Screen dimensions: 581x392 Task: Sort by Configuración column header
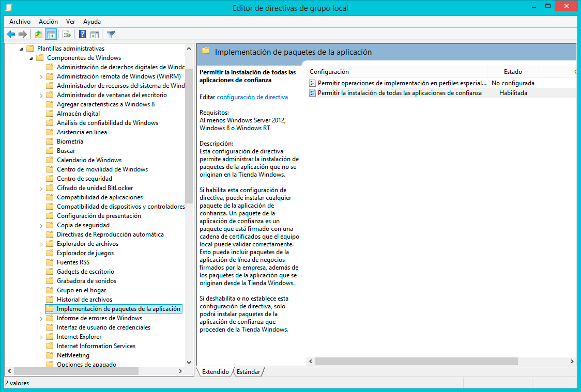pos(397,72)
